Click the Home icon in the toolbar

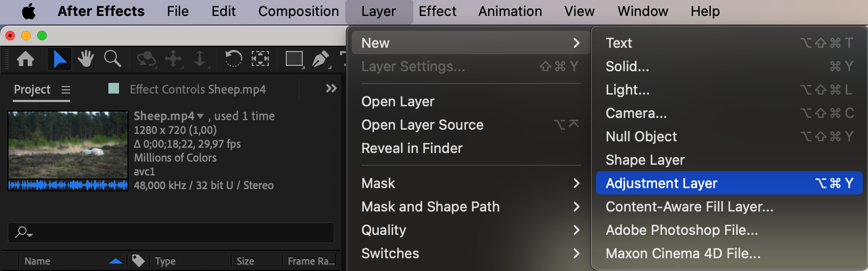[25, 58]
